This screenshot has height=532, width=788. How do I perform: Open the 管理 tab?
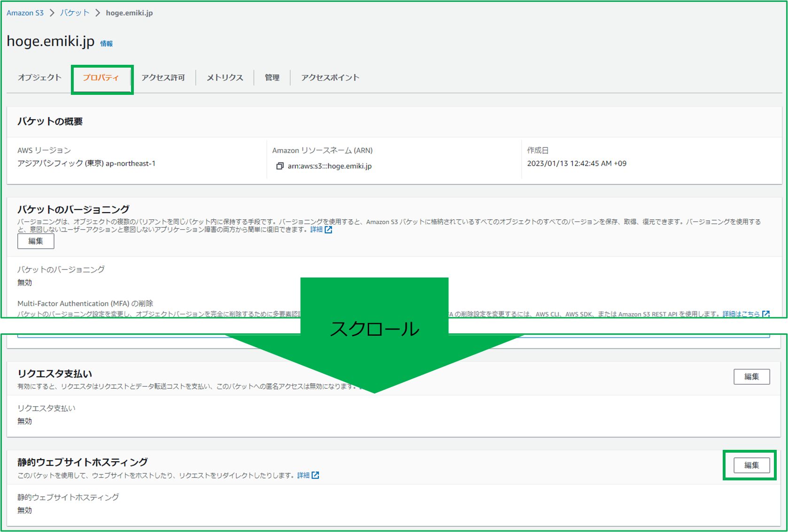[x=272, y=77]
